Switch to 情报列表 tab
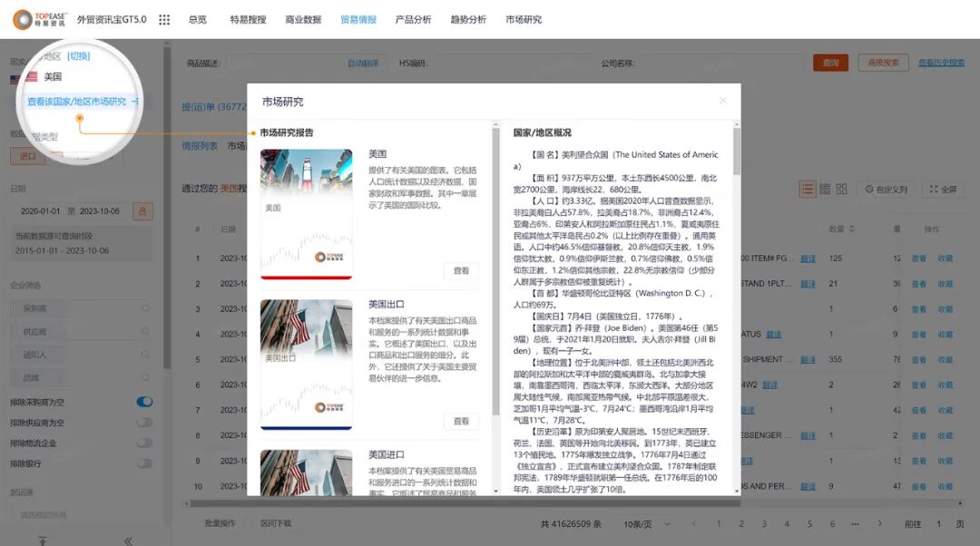Image resolution: width=980 pixels, height=546 pixels. click(x=200, y=145)
